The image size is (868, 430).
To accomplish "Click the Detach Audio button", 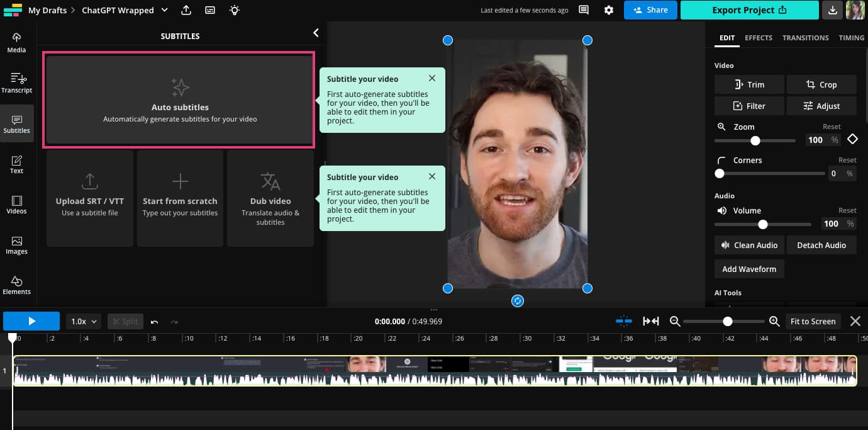I will coord(821,245).
